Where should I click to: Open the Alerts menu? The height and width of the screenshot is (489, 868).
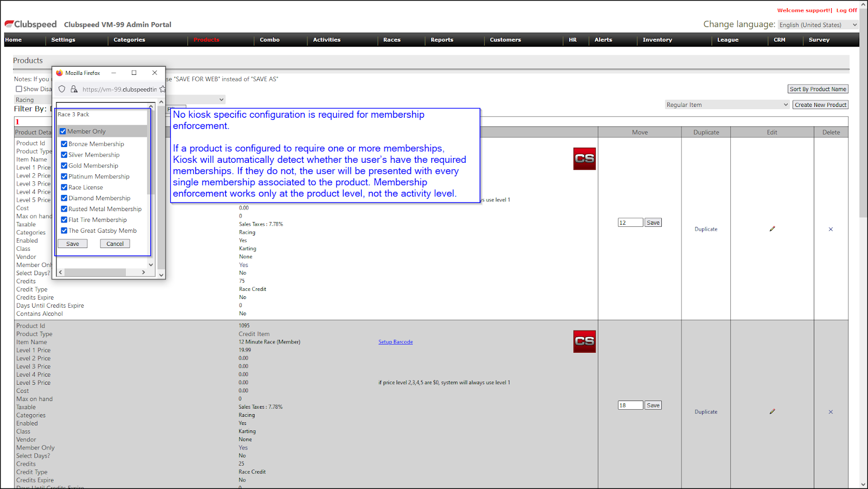603,40
